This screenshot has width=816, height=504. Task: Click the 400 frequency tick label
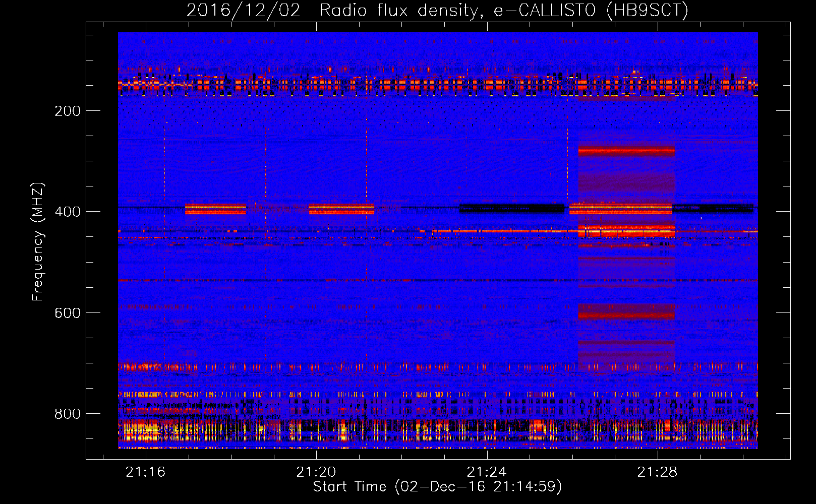[68, 212]
